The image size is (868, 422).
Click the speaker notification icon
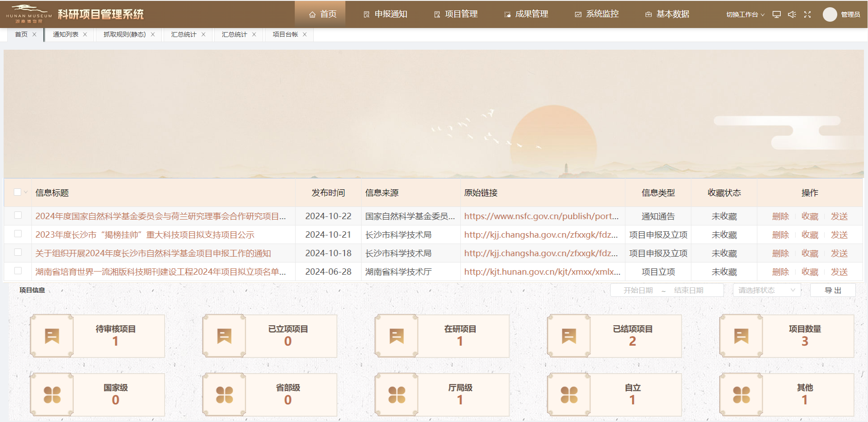click(x=792, y=14)
